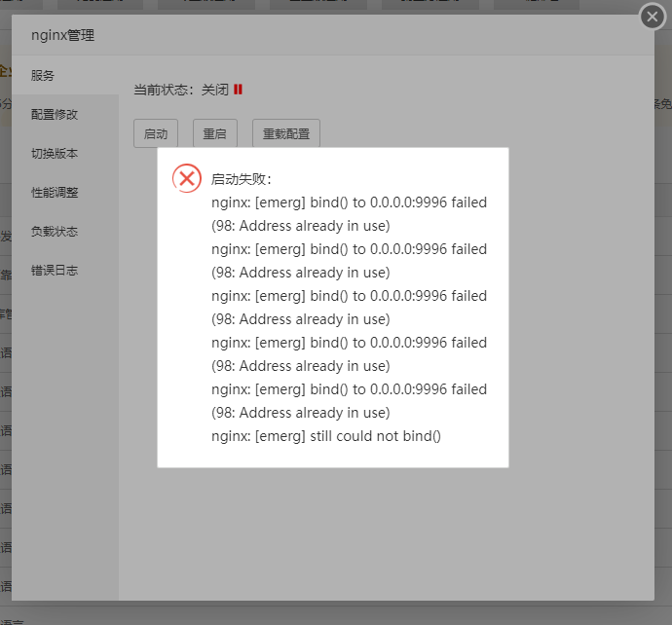Click the 重启 button
This screenshot has width=672, height=625.
pos(214,133)
